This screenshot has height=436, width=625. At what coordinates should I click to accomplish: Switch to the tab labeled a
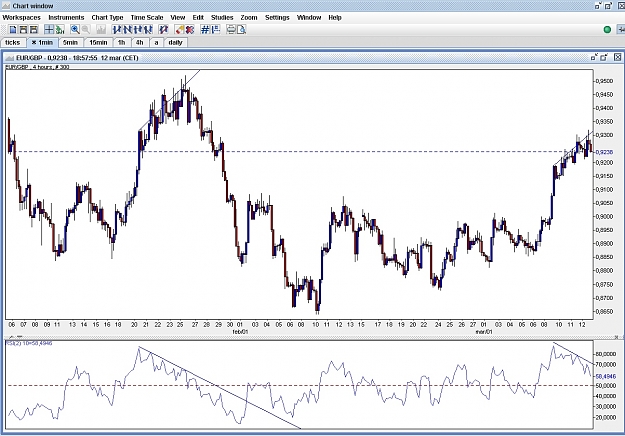[x=156, y=43]
